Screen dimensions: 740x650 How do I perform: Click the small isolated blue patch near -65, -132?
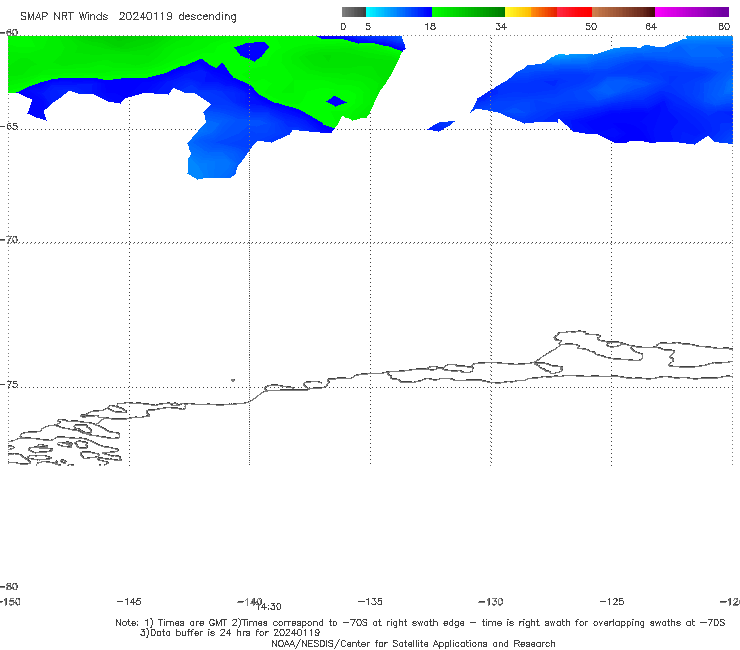tap(441, 126)
